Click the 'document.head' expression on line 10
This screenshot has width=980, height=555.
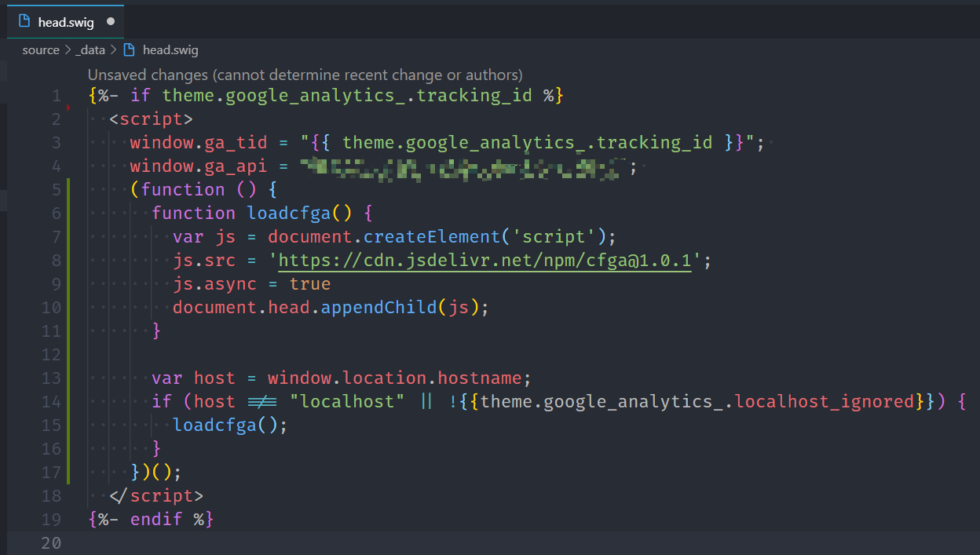pos(241,308)
